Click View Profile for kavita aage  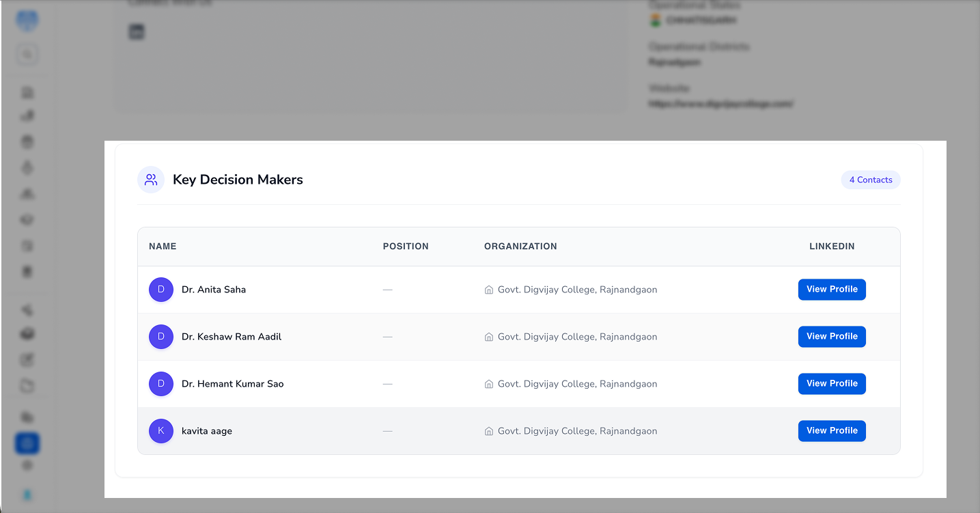tap(832, 430)
